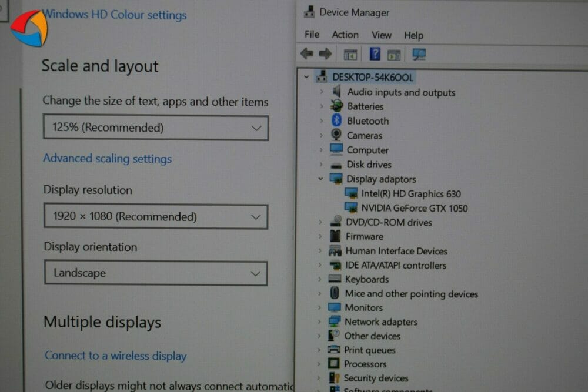Click the NVIDIA GeForce GTX 1050 icon
The height and width of the screenshot is (392, 588).
click(351, 207)
